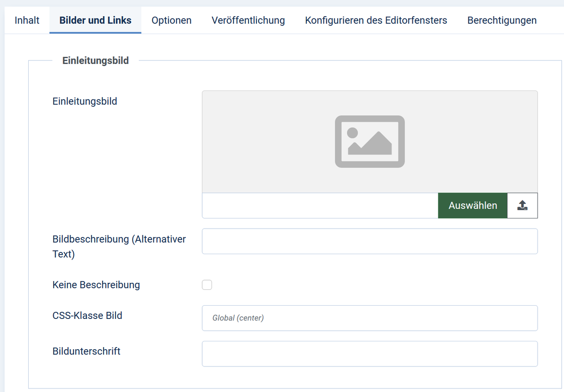Click the upload icon next to Auswählen
Image resolution: width=564 pixels, height=392 pixels.
(523, 205)
